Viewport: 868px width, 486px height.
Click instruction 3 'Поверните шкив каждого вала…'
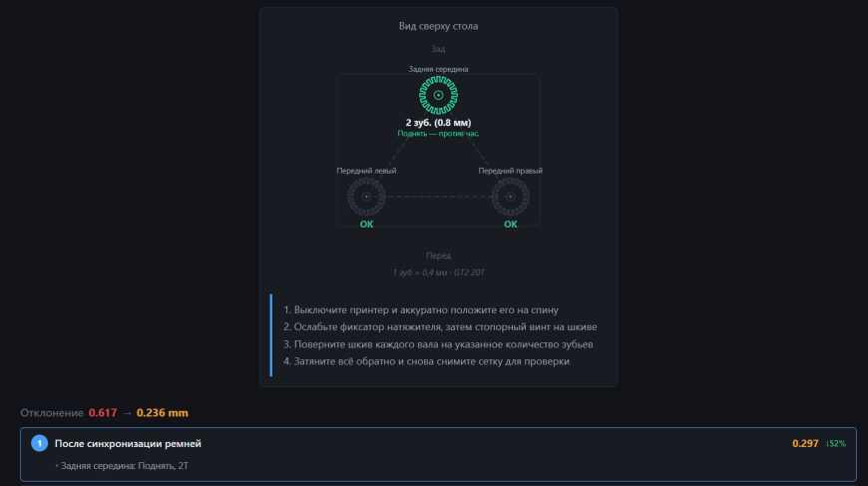[x=438, y=344]
